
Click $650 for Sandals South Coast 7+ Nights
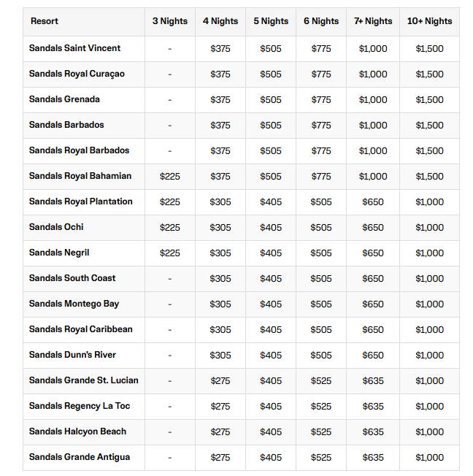[x=373, y=278]
